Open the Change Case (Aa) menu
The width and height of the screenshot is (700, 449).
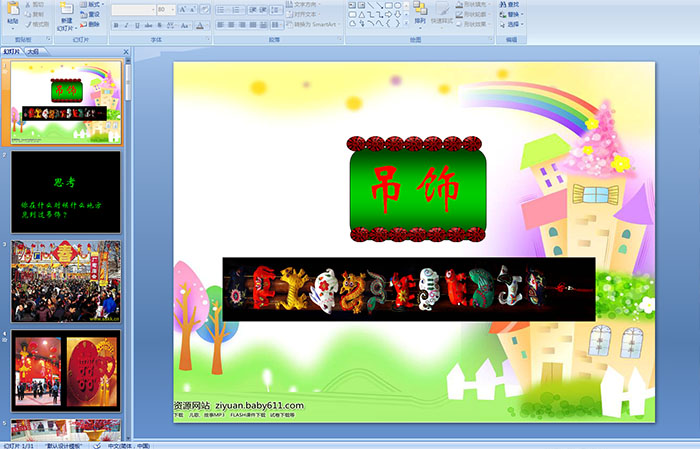185,25
